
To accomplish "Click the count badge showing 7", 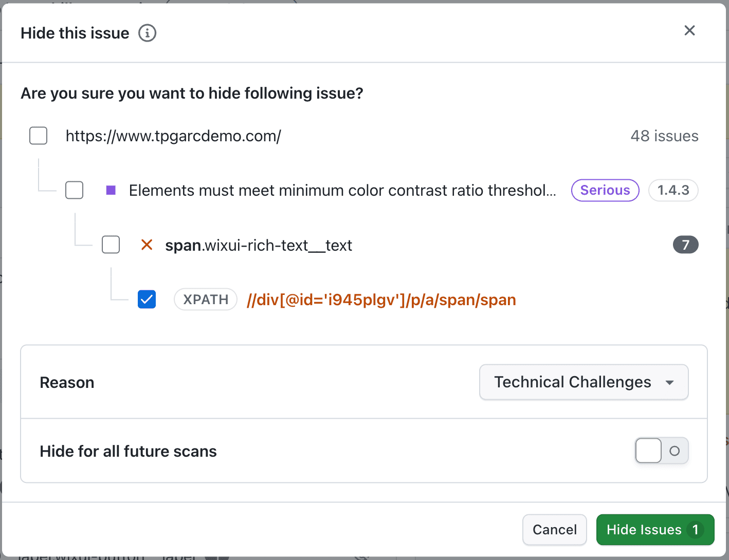I will click(x=686, y=245).
